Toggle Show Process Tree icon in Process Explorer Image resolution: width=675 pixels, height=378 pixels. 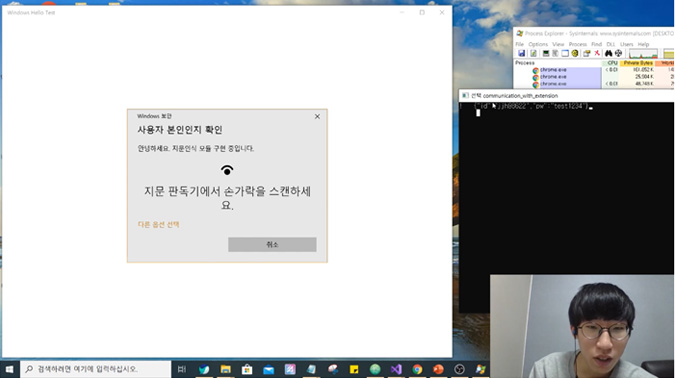555,53
